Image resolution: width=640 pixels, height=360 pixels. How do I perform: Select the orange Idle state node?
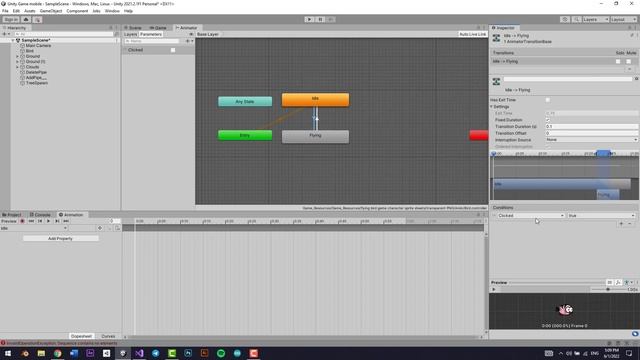pyautogui.click(x=316, y=100)
